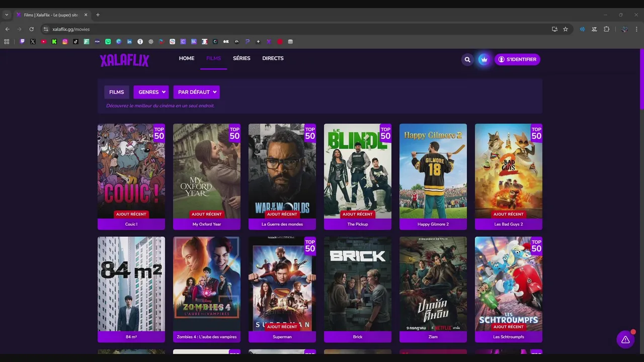Open the LinkedIn bookmark icon
This screenshot has height=362, width=644.
pyautogui.click(x=129, y=42)
